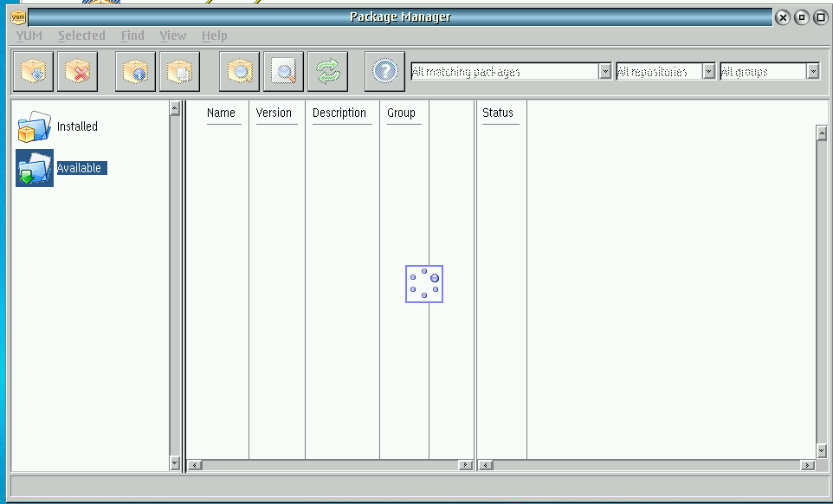833x504 pixels.
Task: Show package information via the box-with-info icon
Action: pos(135,71)
